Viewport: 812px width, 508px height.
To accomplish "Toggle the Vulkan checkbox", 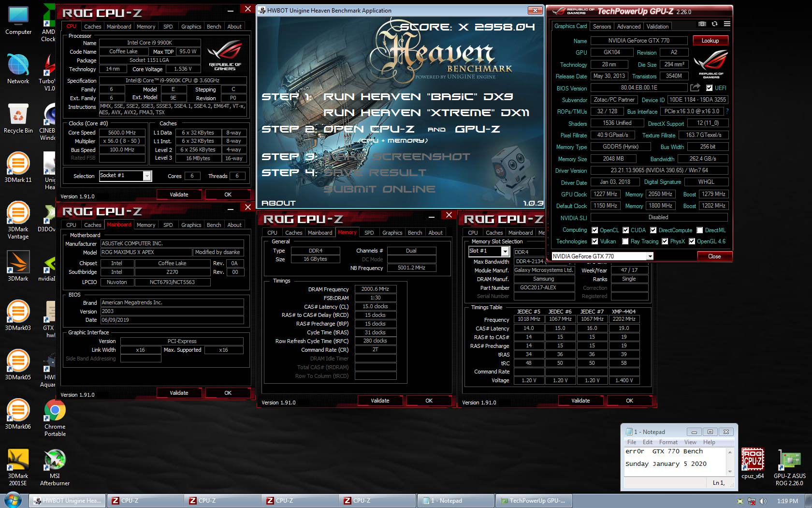I will click(594, 241).
